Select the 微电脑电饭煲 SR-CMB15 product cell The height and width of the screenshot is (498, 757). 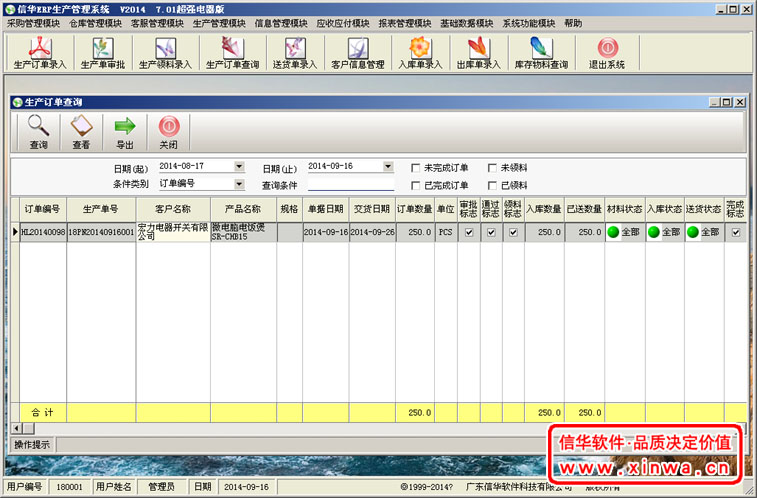click(x=243, y=232)
